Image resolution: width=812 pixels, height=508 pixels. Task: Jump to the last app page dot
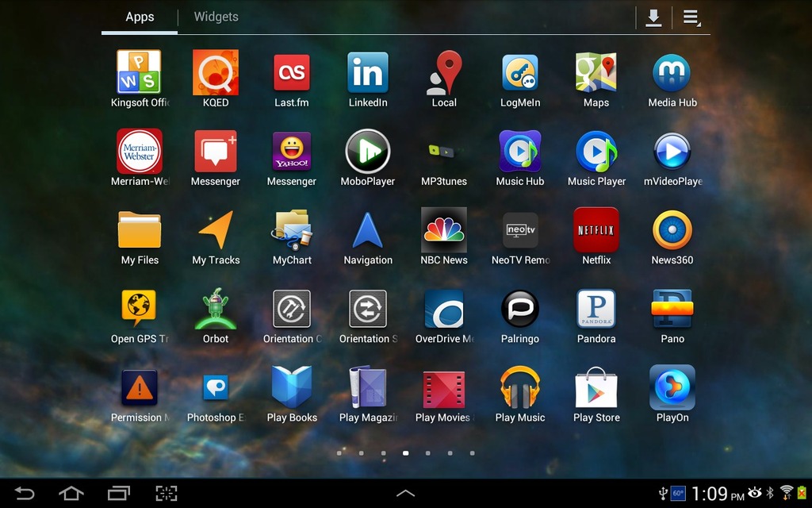pos(473,453)
